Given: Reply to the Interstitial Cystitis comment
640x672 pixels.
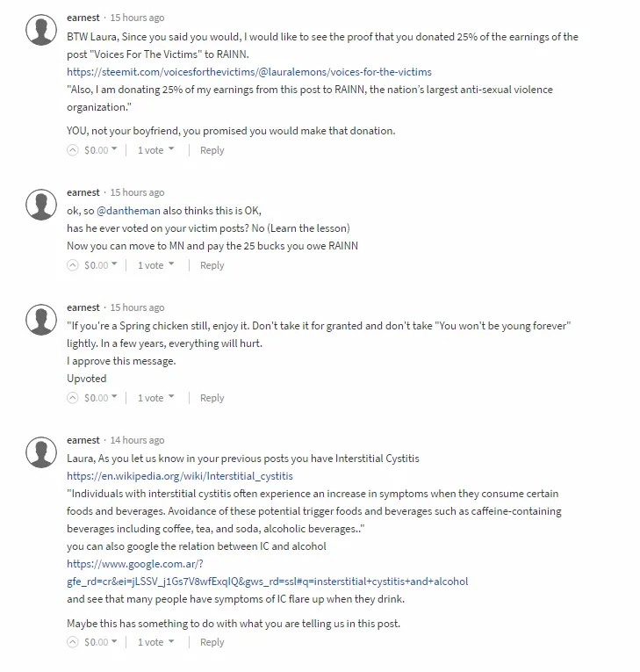Looking at the screenshot, I should (212, 642).
